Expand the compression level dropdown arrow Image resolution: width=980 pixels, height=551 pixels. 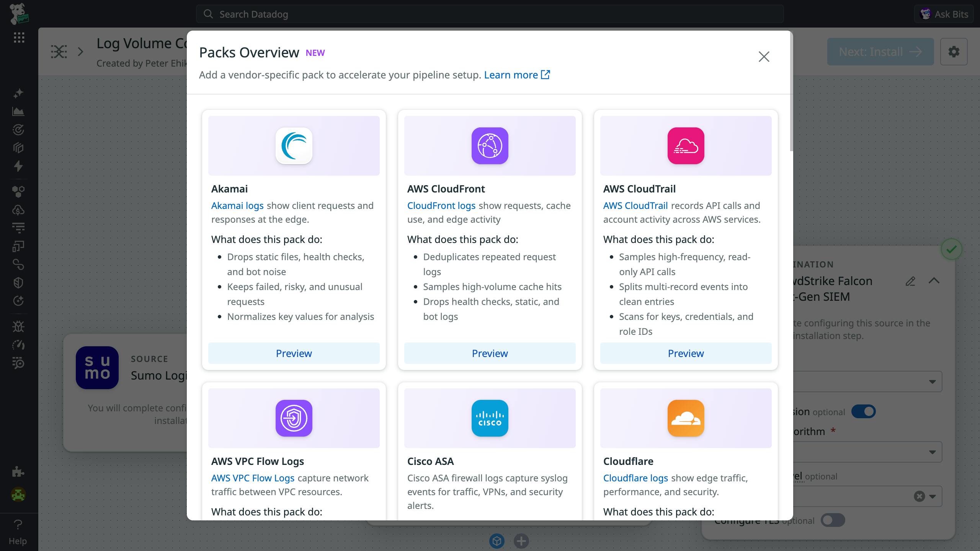(933, 496)
